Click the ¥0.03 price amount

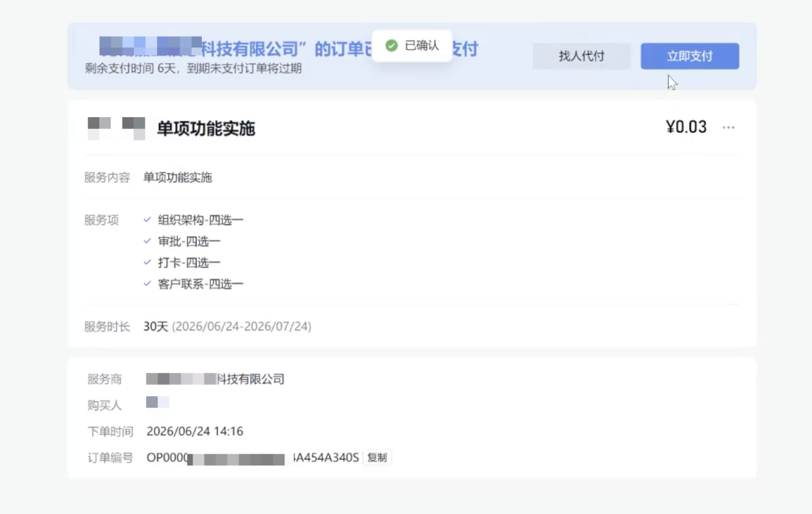[x=686, y=127]
